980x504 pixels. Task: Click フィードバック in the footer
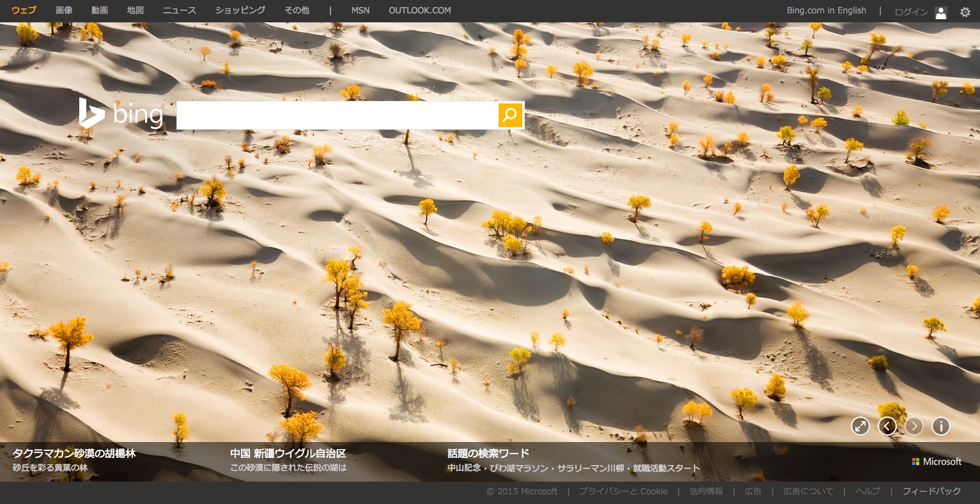(931, 491)
